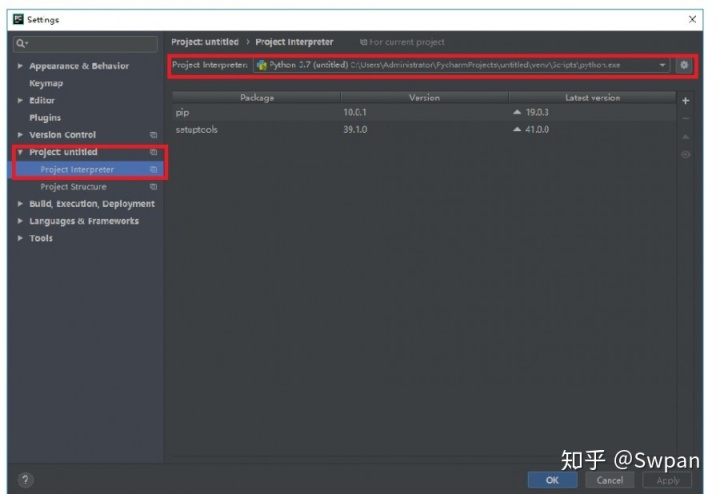
Task: Sort by Package column header
Action: (256, 97)
